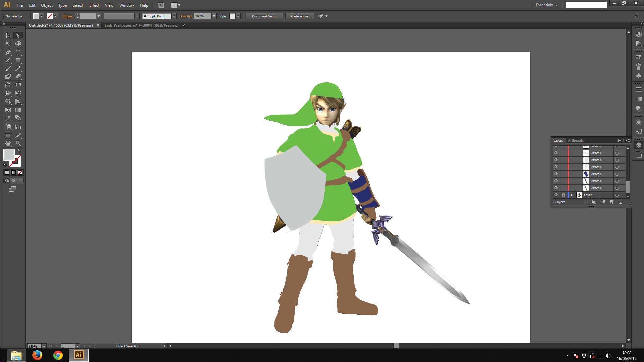644x362 pixels.
Task: Open the Window menu
Action: 126,5
